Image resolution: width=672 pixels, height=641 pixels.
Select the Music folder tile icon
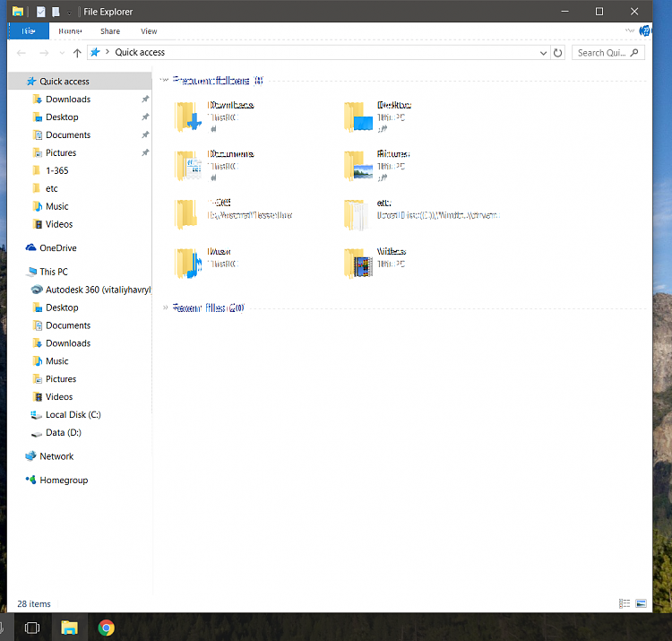coord(188,264)
